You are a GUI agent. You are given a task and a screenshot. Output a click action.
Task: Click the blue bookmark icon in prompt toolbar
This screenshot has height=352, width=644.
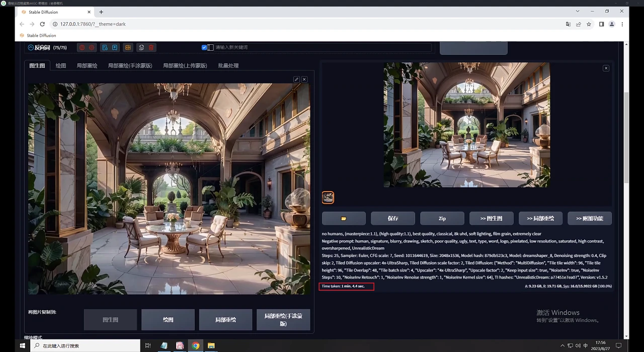pyautogui.click(x=115, y=48)
